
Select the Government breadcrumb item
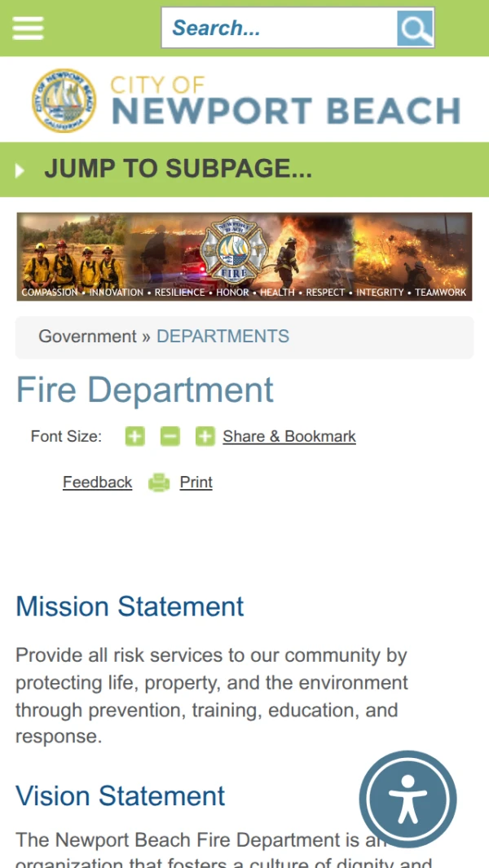click(87, 337)
